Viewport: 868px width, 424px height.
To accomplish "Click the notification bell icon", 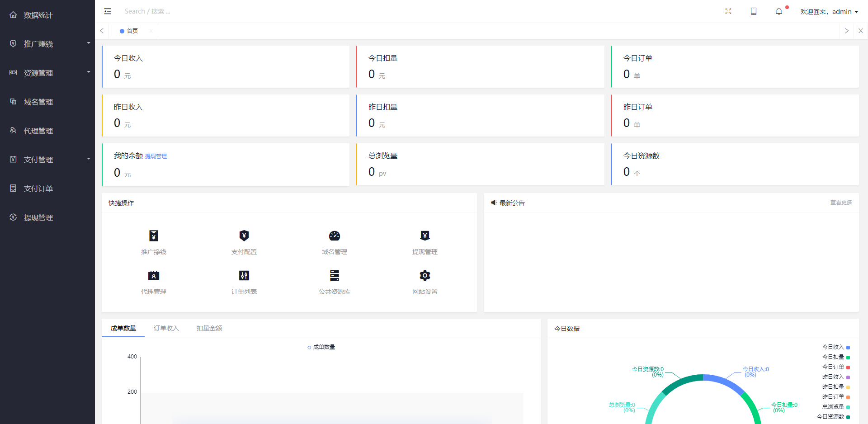I will pyautogui.click(x=779, y=12).
